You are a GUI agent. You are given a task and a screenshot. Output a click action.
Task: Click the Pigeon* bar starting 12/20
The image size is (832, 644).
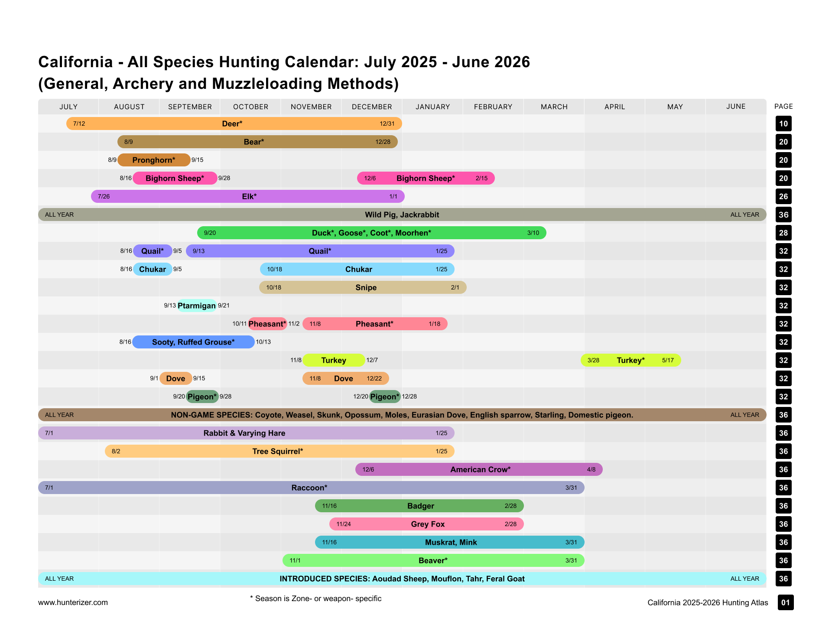coord(385,397)
